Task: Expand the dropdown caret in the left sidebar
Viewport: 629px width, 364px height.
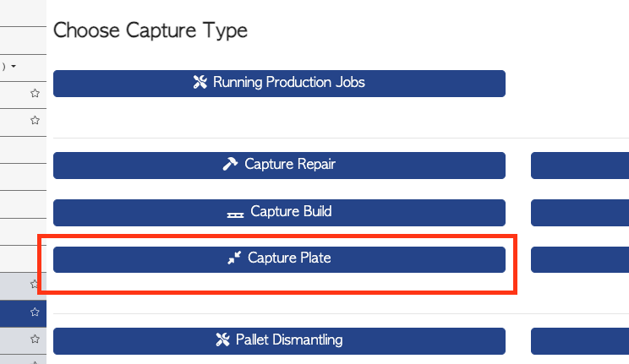Action: click(x=14, y=66)
